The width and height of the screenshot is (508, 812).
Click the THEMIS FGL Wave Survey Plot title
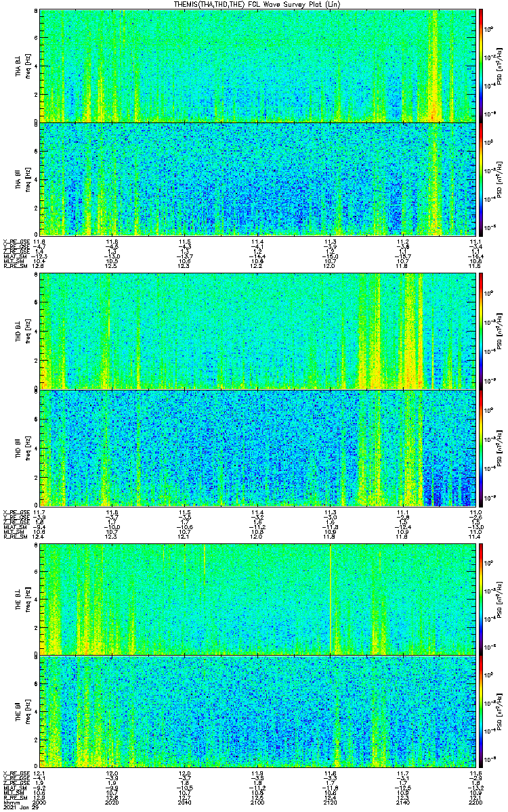pyautogui.click(x=259, y=4)
